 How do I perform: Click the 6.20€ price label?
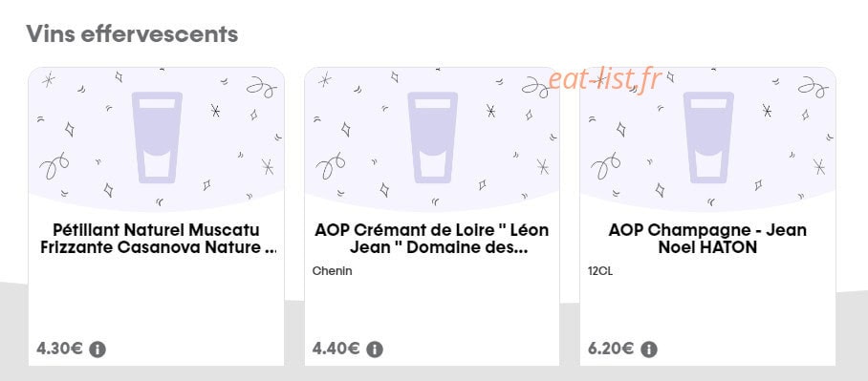click(611, 349)
